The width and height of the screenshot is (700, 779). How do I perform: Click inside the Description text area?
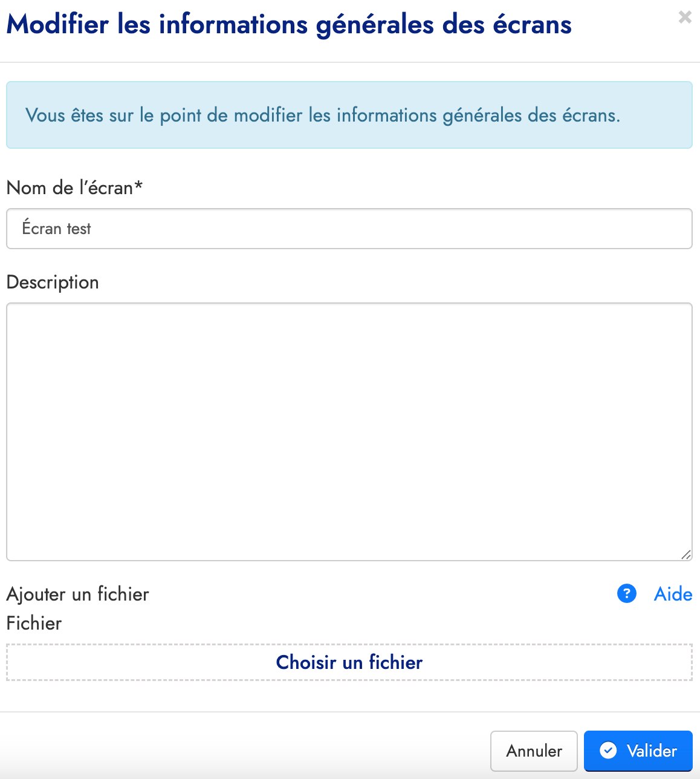[x=349, y=431]
